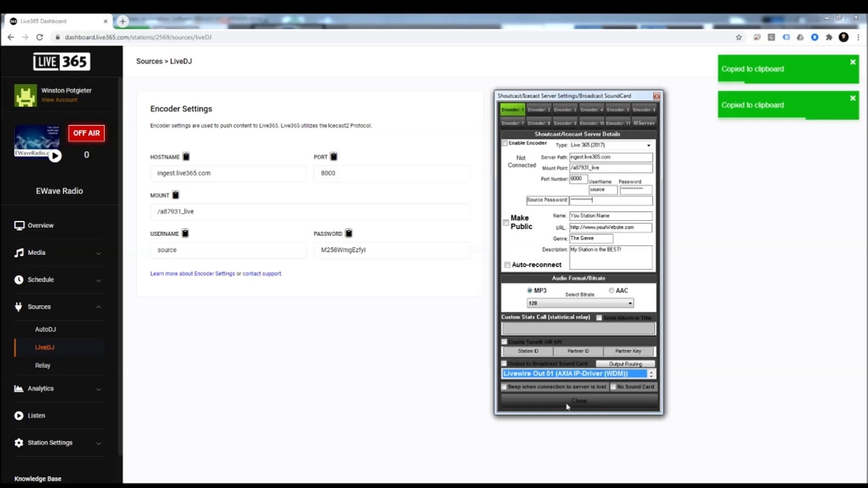Copy the port using its clipboard icon

[x=334, y=157]
